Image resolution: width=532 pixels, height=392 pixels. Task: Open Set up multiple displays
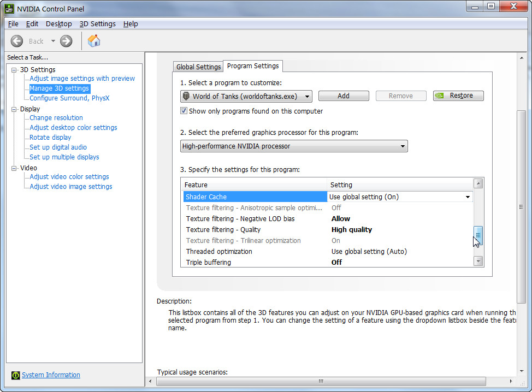[64, 157]
